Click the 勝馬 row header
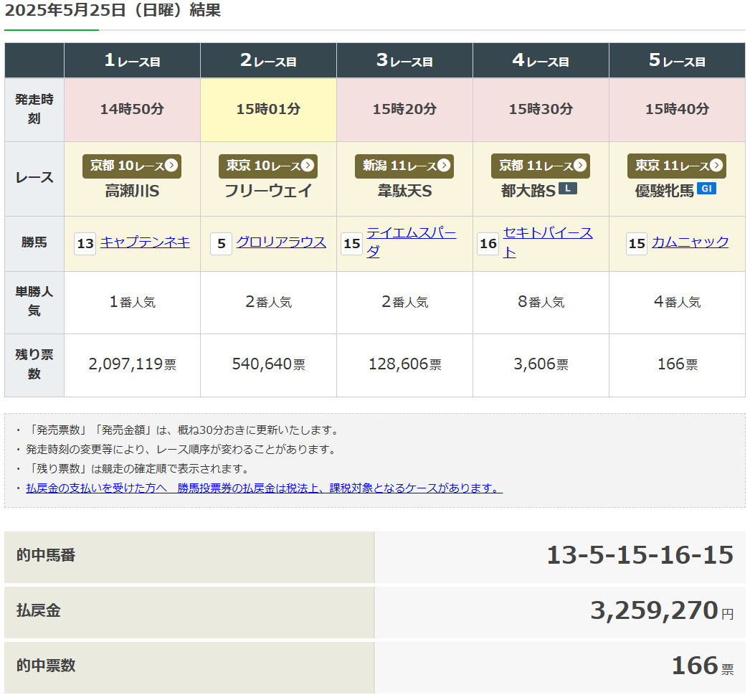750x700 pixels. 34,244
